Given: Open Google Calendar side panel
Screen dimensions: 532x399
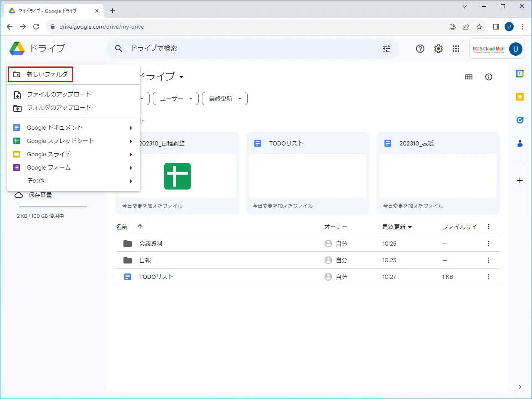Looking at the screenshot, I should (520, 74).
